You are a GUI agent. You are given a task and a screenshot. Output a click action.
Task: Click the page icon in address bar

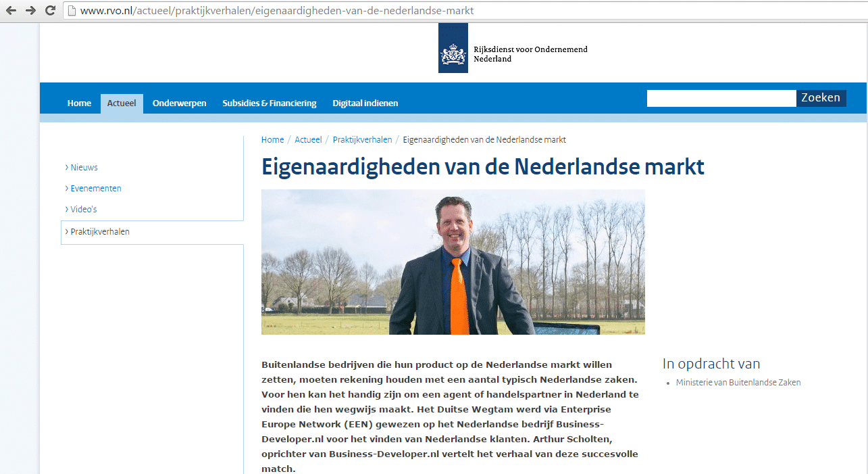[x=72, y=11]
